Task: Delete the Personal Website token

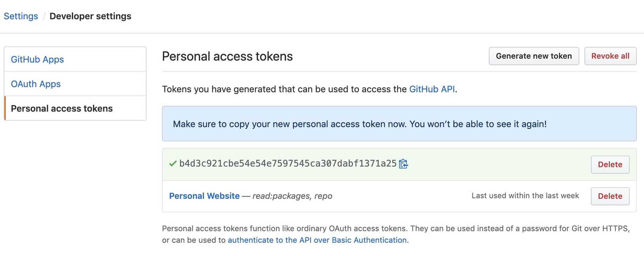Action: pyautogui.click(x=610, y=196)
